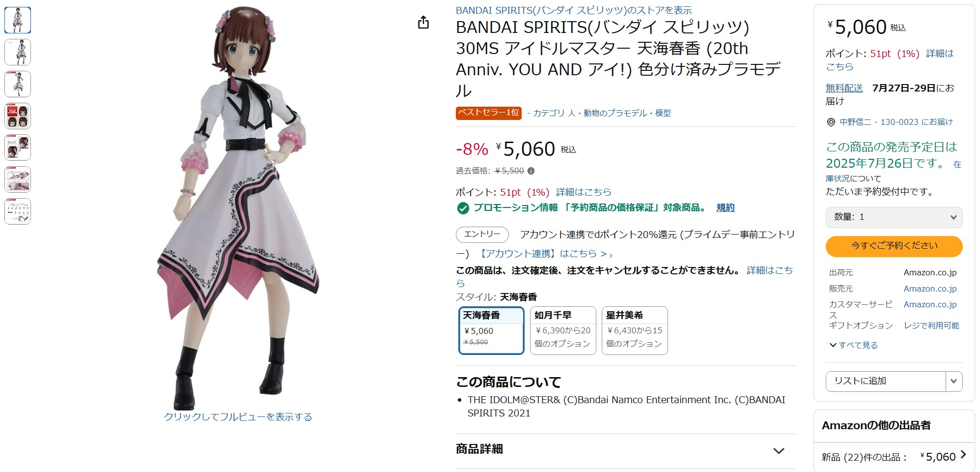Click the info icon beside past price
This screenshot has width=980, height=472.
point(531,171)
